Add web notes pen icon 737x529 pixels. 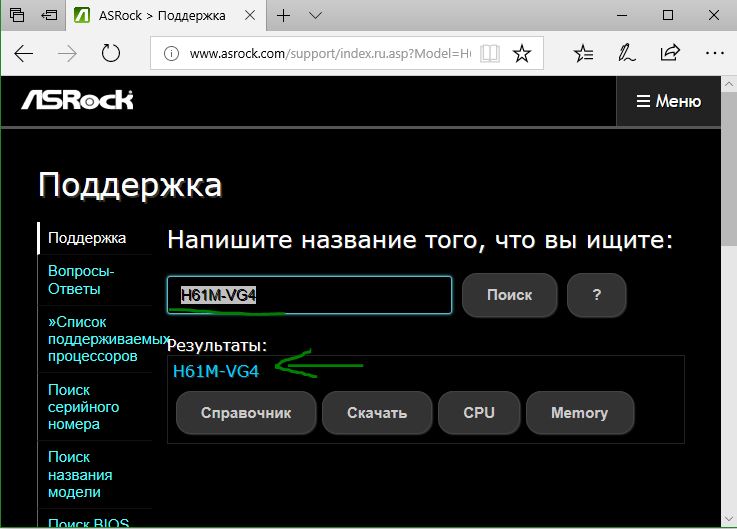(x=627, y=53)
